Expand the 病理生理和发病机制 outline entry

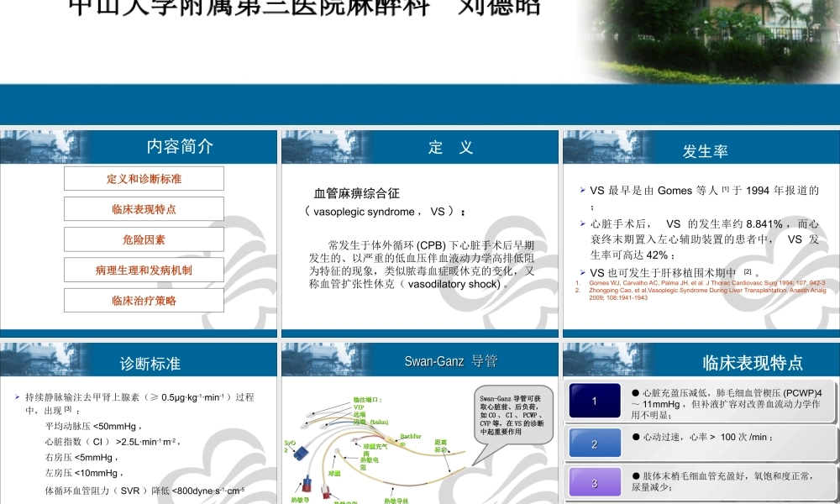click(144, 270)
